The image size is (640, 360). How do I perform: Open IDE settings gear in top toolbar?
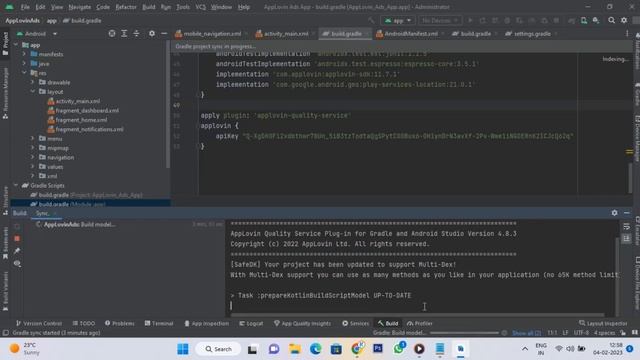pyautogui.click(x=624, y=20)
